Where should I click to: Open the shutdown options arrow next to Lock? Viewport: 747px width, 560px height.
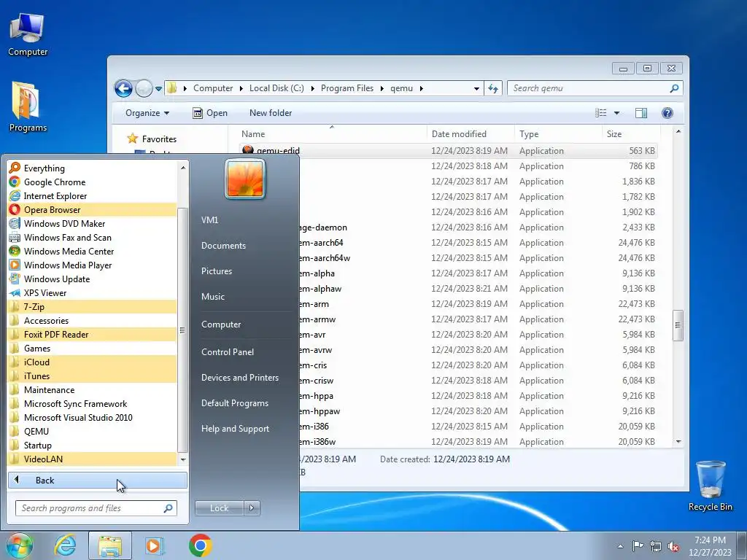pos(252,508)
